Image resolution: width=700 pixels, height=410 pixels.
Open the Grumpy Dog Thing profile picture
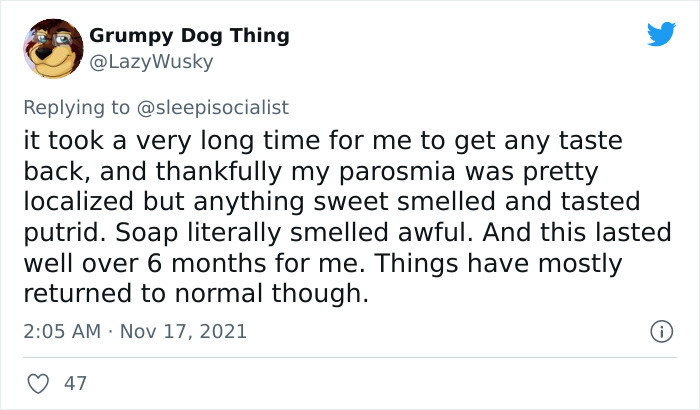pos(53,48)
